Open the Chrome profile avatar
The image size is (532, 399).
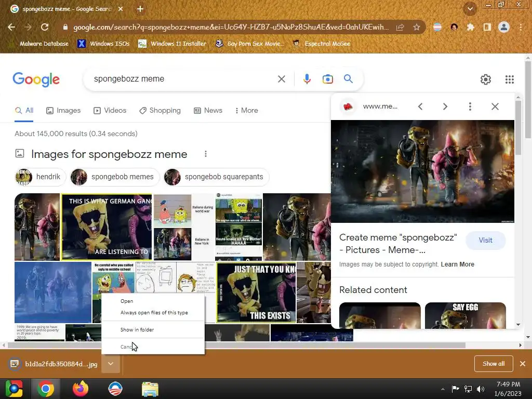point(504,27)
